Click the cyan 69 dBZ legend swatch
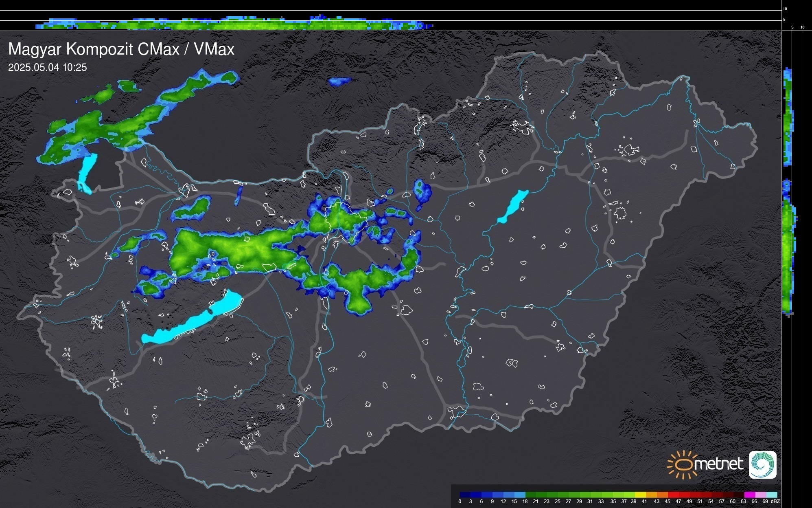812x508 pixels. [772, 495]
